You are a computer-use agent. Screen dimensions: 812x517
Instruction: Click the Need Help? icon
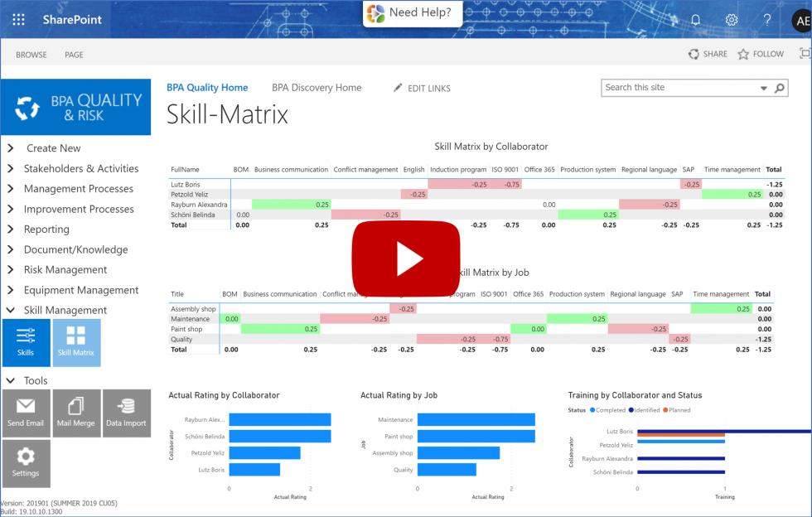[377, 13]
